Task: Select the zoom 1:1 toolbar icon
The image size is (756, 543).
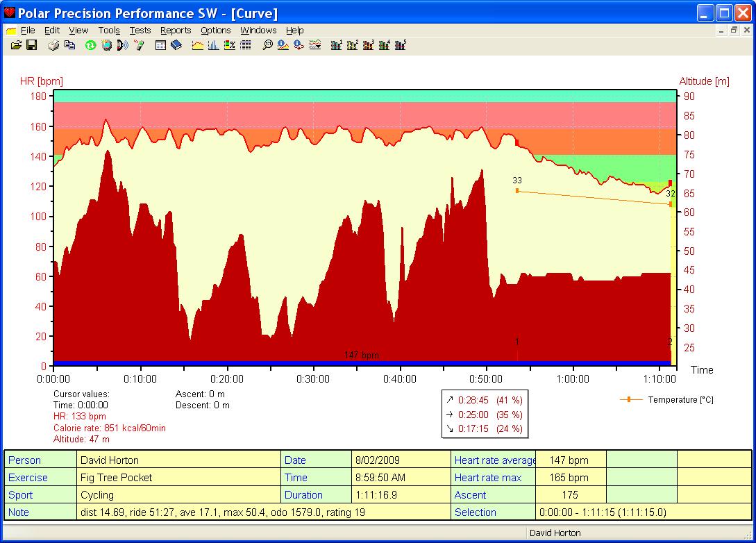Action: (x=268, y=44)
